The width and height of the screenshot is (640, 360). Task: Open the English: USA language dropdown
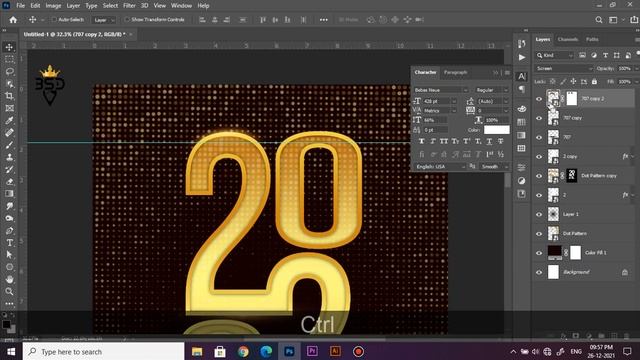pos(440,167)
